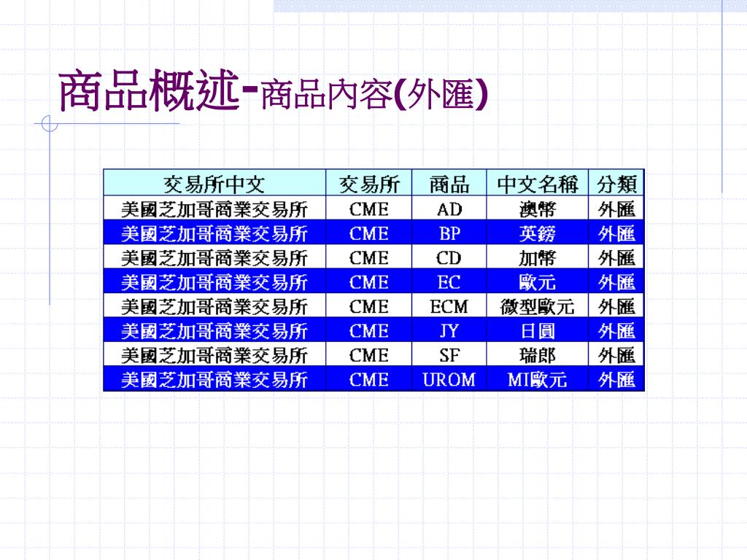Select the 外匯 cell in the 英鎊 row
The width and height of the screenshot is (747, 560).
[616, 233]
